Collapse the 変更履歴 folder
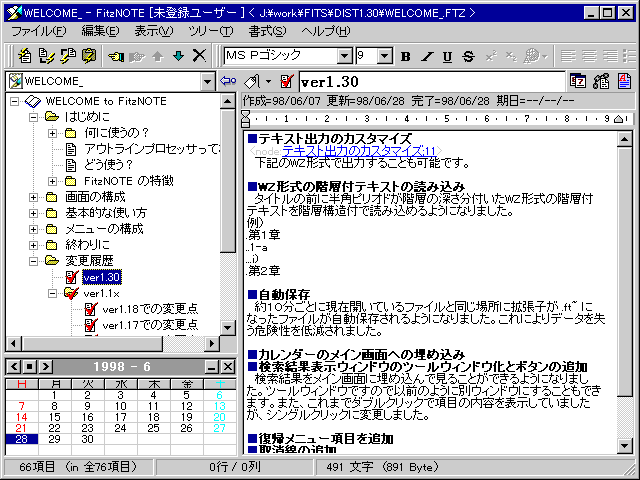Viewport: 640px width, 480px height. (33, 261)
